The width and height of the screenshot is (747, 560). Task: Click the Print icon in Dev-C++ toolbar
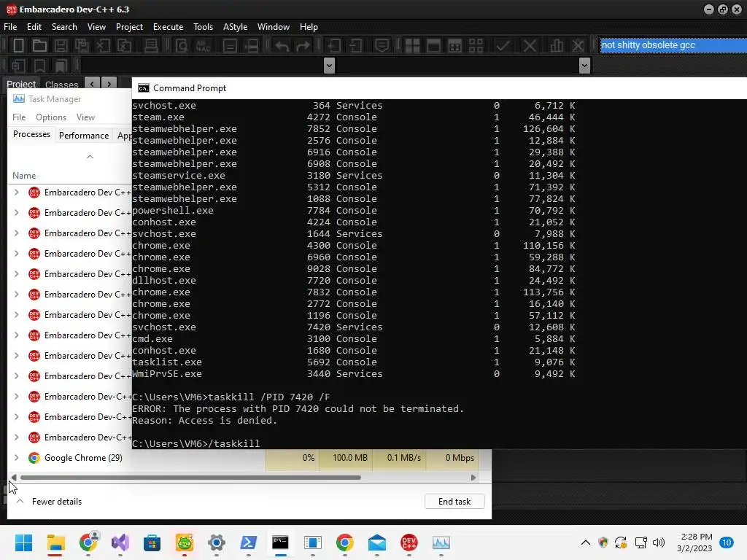click(151, 46)
